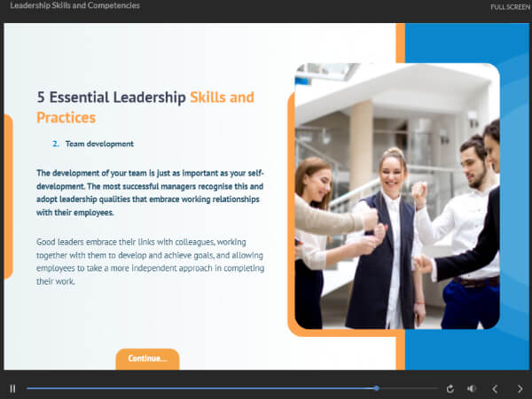
Task: Click the '5 Essential Leadership' heading
Action: (112, 98)
